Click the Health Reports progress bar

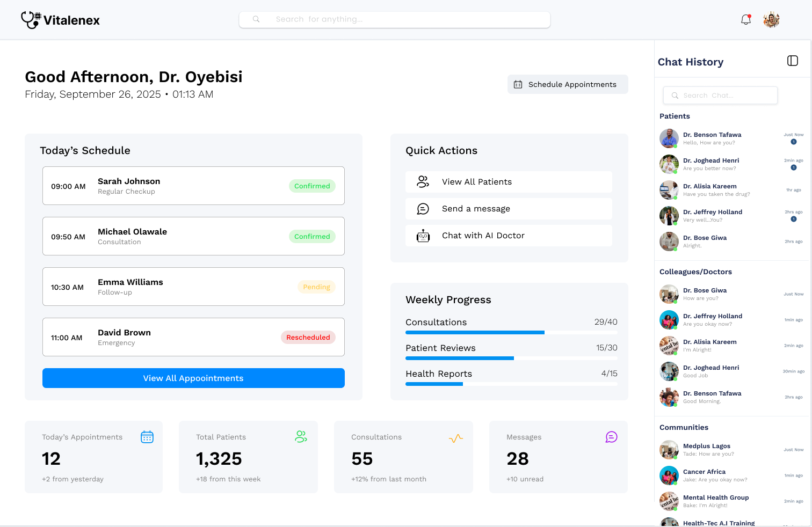click(x=511, y=384)
